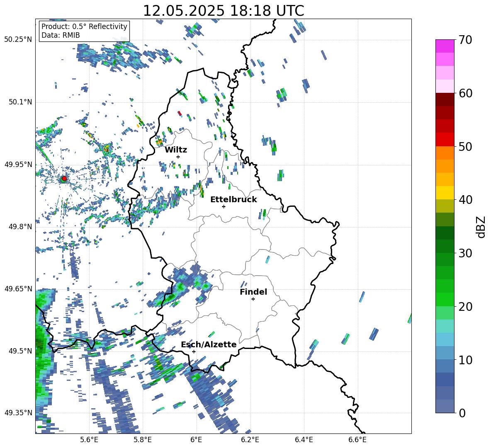Viewport: 491px width, 448px height.
Task: Click the yellow 40 dBZ colorbar segment
Action: click(445, 193)
